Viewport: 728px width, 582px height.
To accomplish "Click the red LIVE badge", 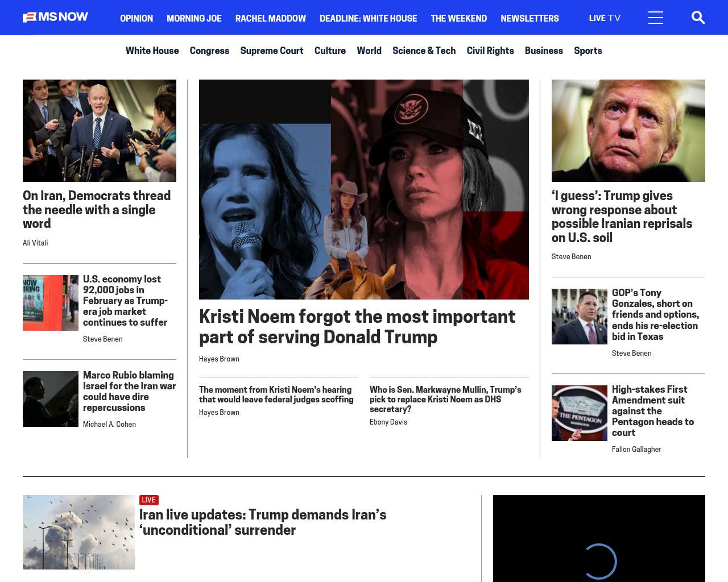I will click(148, 500).
